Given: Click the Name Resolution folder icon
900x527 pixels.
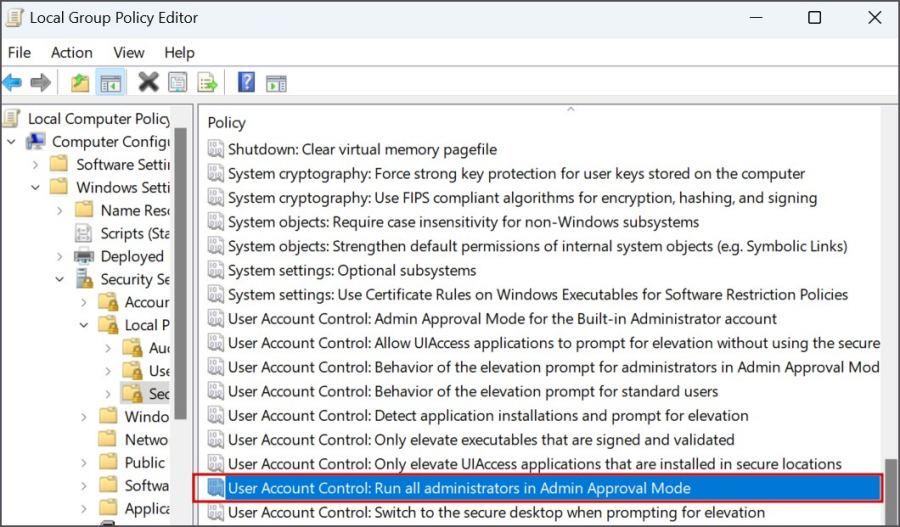Looking at the screenshot, I should point(84,210).
